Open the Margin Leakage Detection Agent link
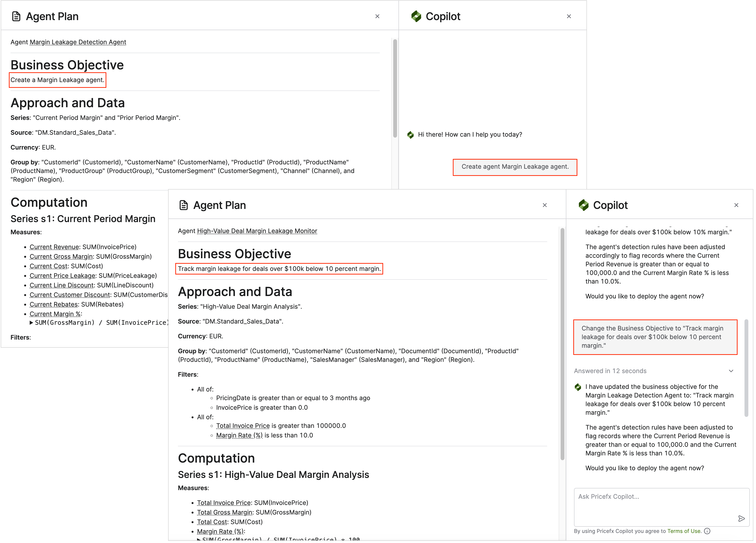756x543 pixels. [x=78, y=42]
